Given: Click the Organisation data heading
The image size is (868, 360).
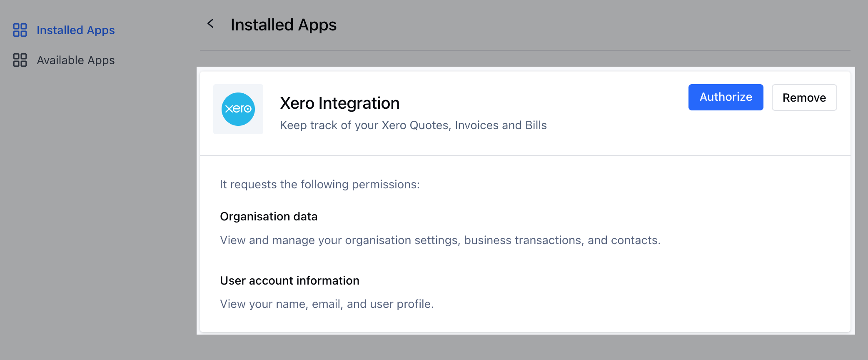Looking at the screenshot, I should (269, 216).
